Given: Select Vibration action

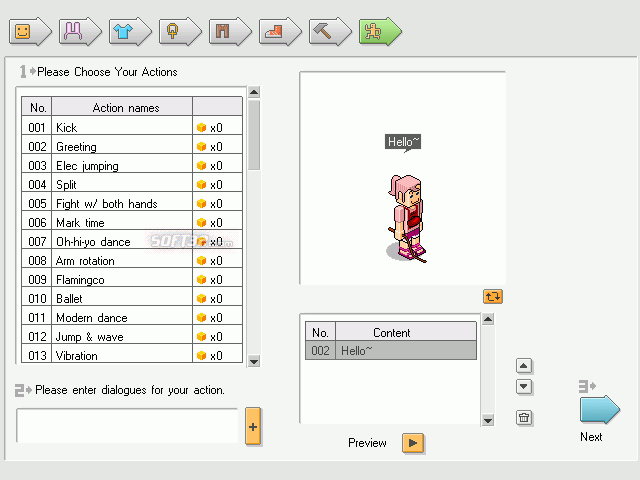Looking at the screenshot, I should (132, 355).
